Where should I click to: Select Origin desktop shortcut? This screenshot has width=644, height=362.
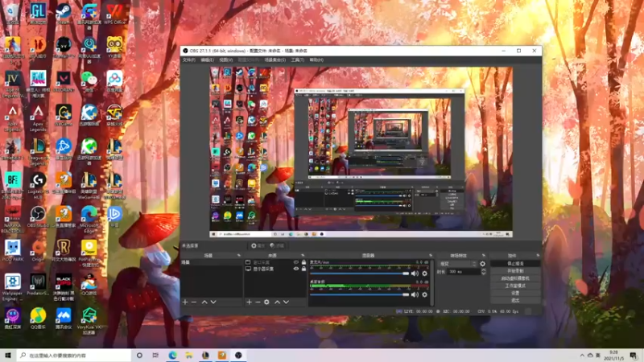(x=38, y=250)
